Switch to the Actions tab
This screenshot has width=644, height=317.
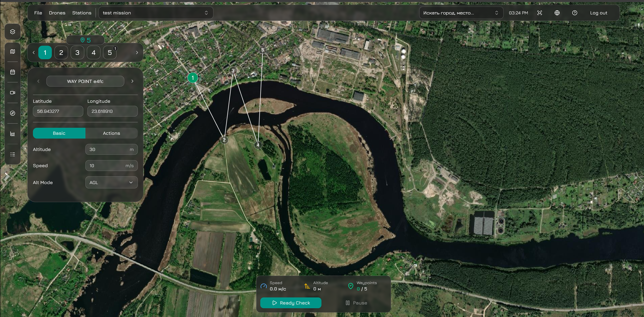pyautogui.click(x=112, y=133)
